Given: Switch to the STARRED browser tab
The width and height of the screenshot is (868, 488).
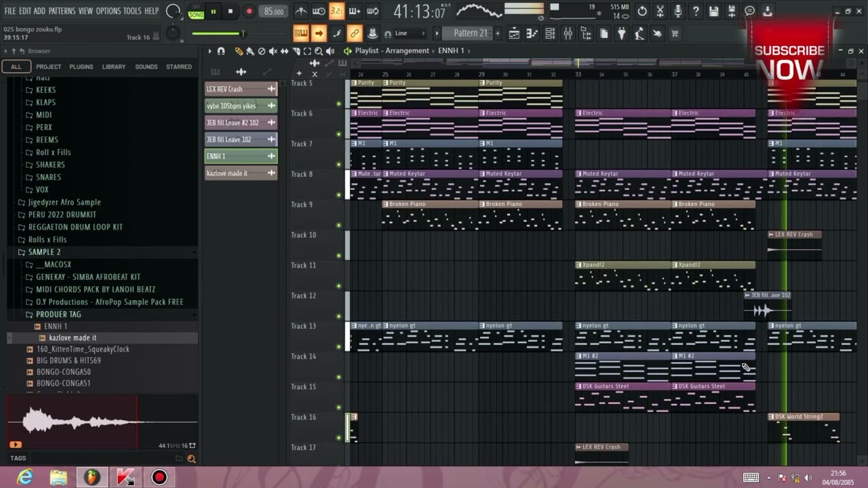Looking at the screenshot, I should (178, 66).
